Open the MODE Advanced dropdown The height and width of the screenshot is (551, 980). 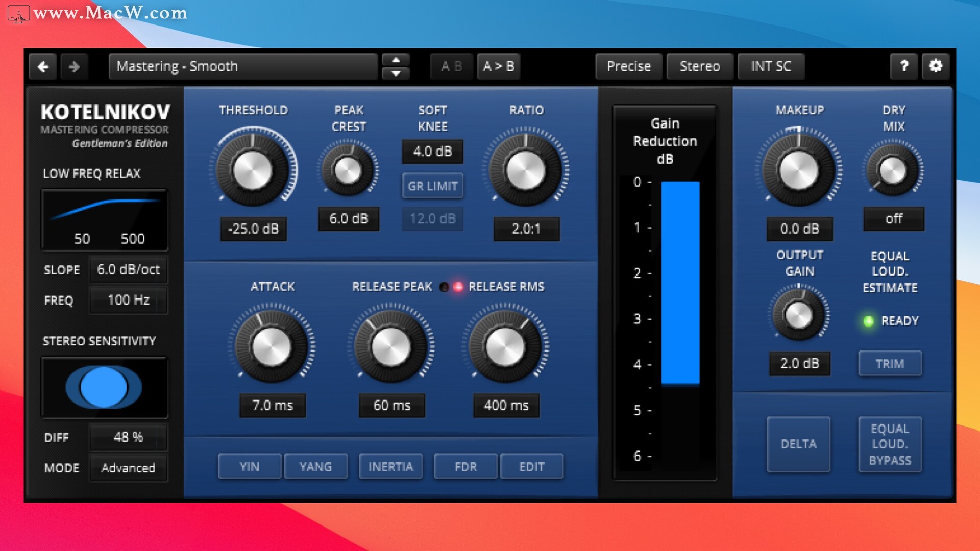click(x=128, y=468)
